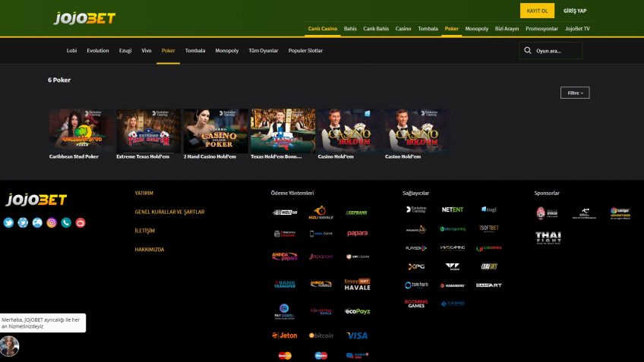This screenshot has height=362, width=644.
Task: Open the İLETİŞİM footer link
Action: click(x=144, y=231)
